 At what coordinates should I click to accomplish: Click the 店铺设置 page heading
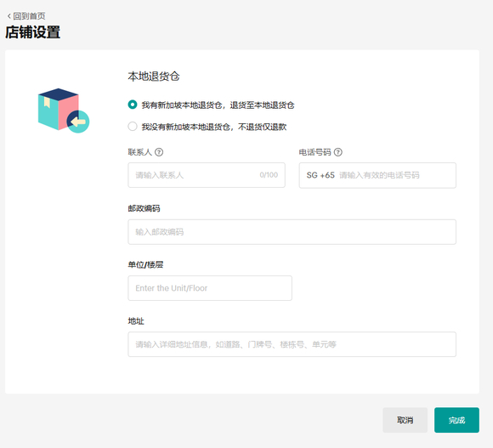(x=32, y=32)
